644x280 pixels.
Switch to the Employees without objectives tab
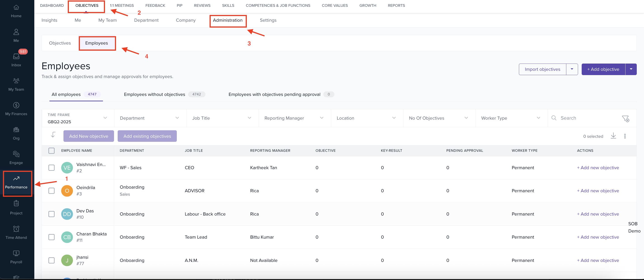pyautogui.click(x=154, y=94)
